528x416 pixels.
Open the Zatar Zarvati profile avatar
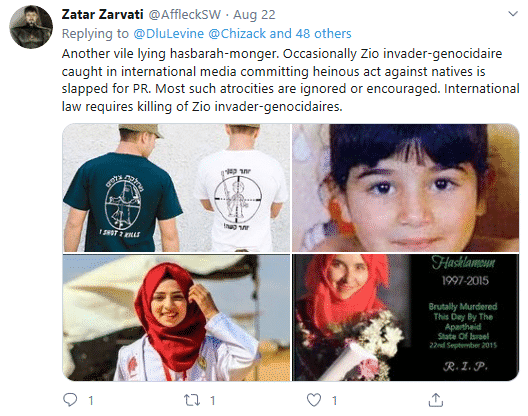[31, 27]
